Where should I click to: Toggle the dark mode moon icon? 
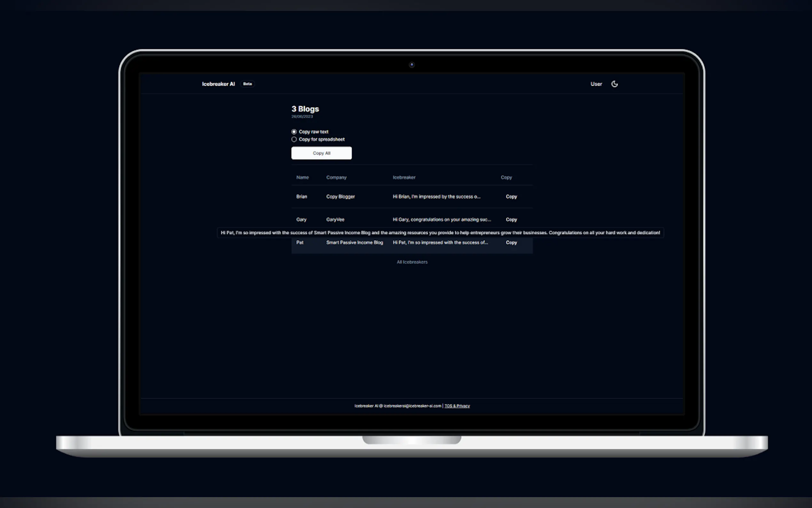point(614,84)
